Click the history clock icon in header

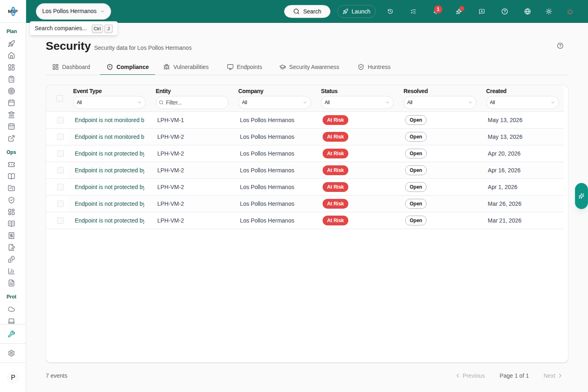(x=390, y=11)
